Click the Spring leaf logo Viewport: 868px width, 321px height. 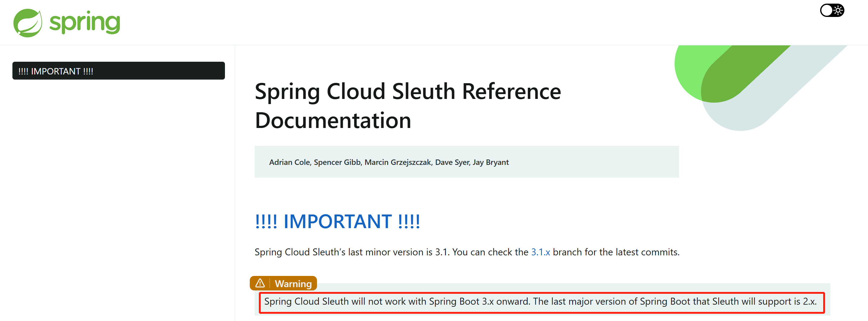[28, 23]
